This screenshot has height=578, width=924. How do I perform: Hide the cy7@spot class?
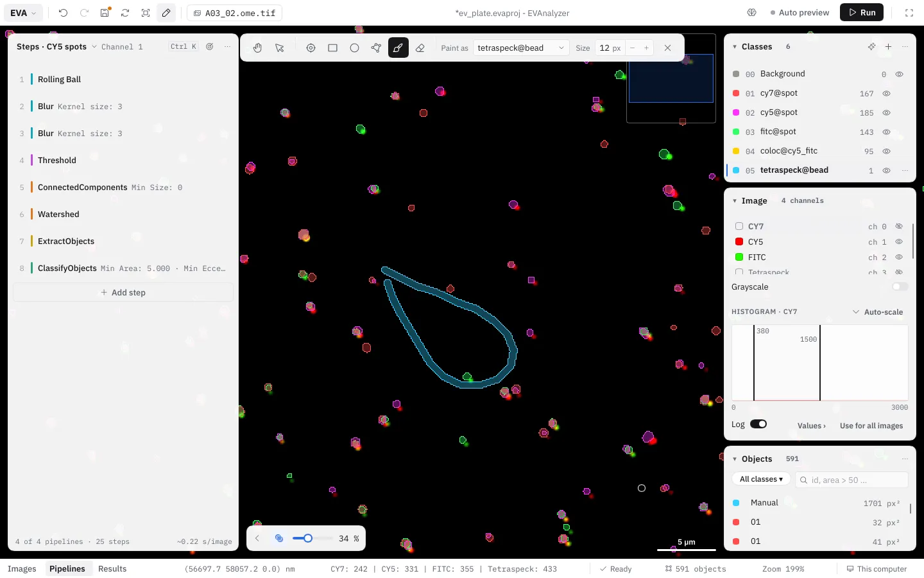coord(886,94)
